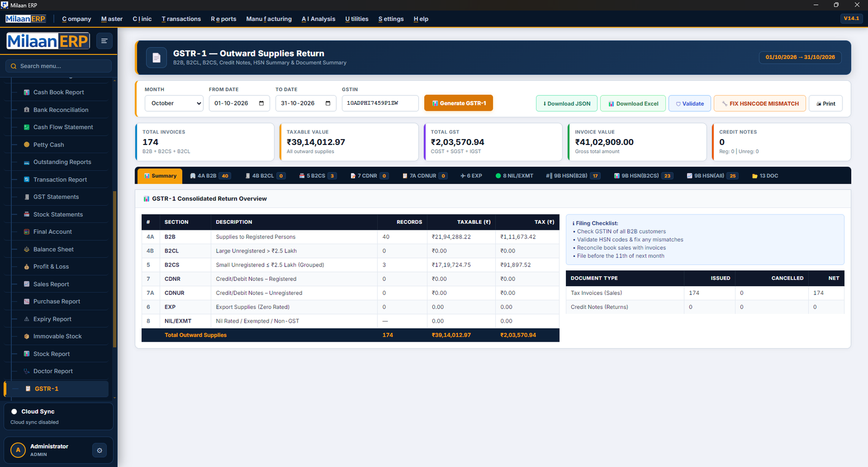Switch to the 5 B2CS tab
868x467 pixels.
318,176
